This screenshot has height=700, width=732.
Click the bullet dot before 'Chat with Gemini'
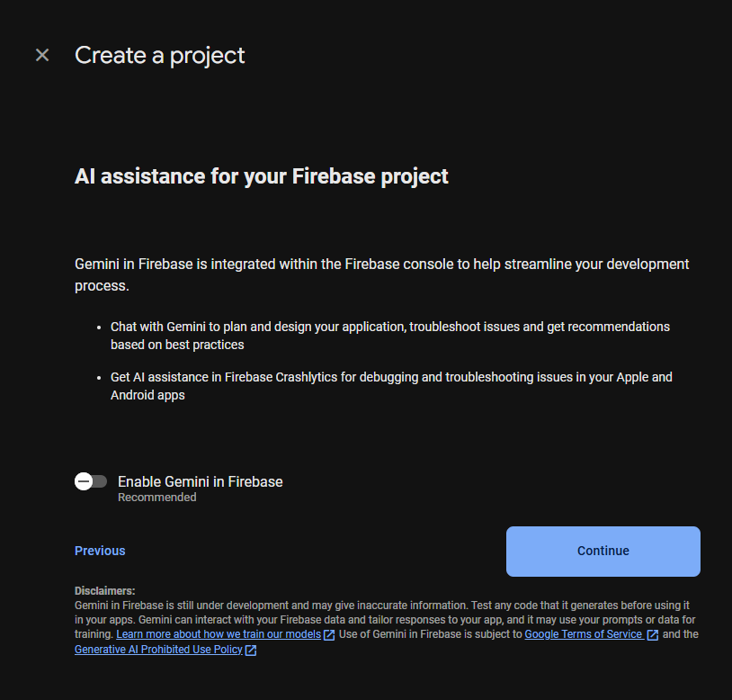(x=98, y=327)
